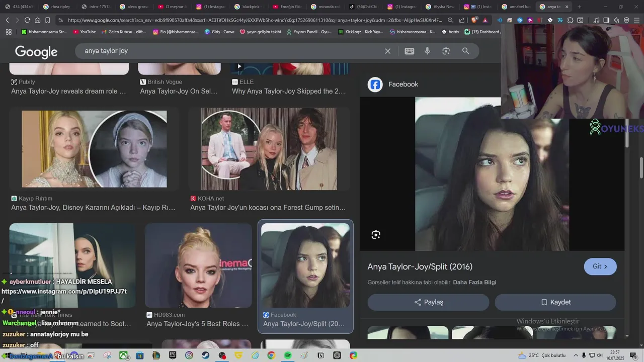Image resolution: width=644 pixels, height=362 pixels.
Task: Switch to the miranda tab
Action: (325, 7)
